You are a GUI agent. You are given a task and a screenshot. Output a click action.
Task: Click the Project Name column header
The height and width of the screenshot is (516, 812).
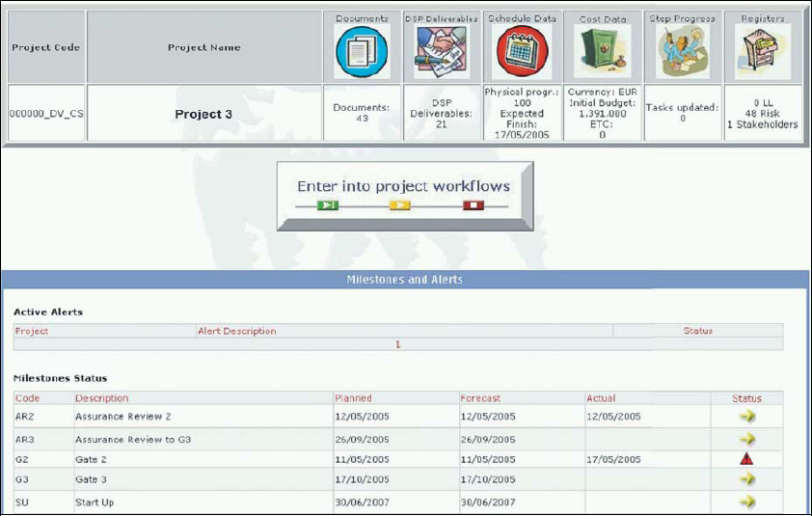point(204,47)
